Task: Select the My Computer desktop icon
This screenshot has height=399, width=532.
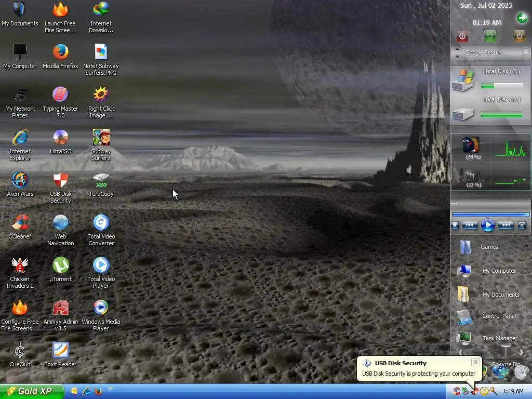Action: [x=20, y=56]
